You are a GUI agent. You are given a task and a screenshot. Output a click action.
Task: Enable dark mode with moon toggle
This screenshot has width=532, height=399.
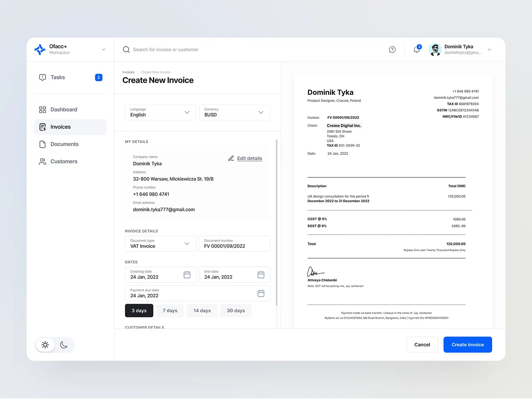(64, 344)
